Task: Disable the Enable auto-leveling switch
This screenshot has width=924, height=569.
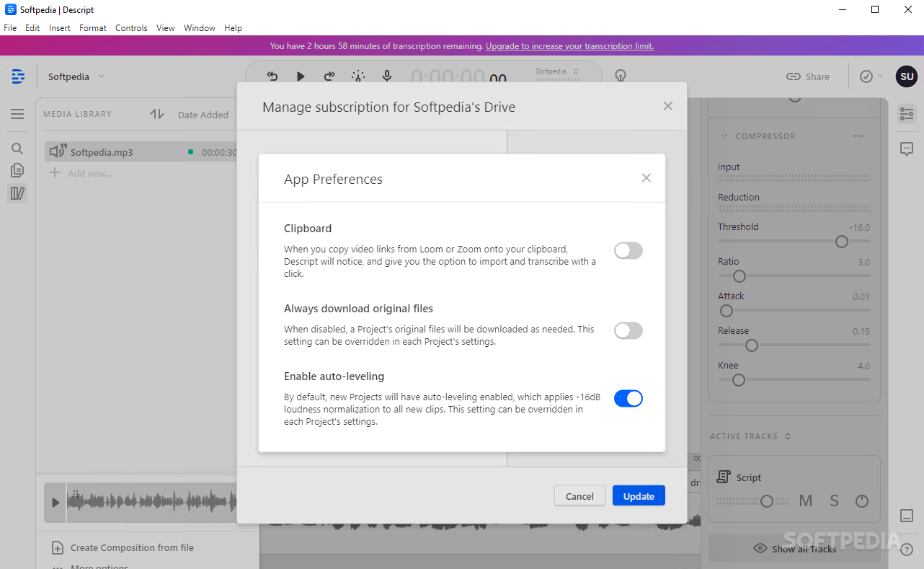Action: pyautogui.click(x=628, y=399)
